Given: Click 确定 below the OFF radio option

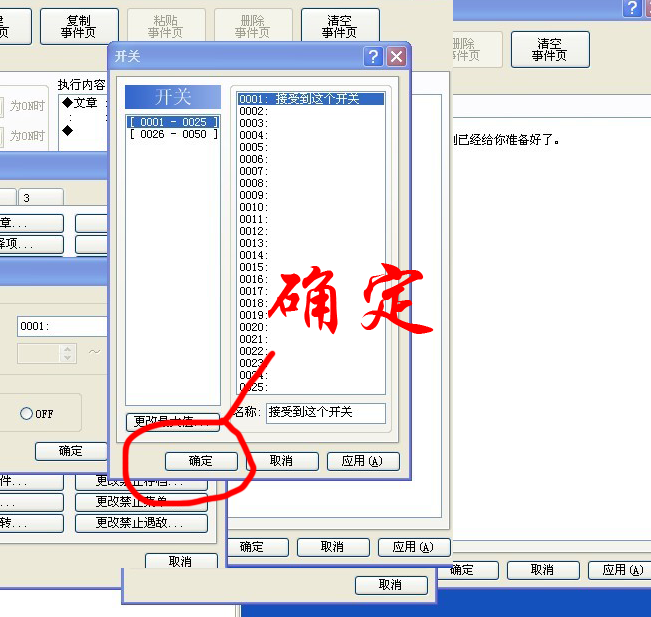Looking at the screenshot, I should tap(71, 451).
